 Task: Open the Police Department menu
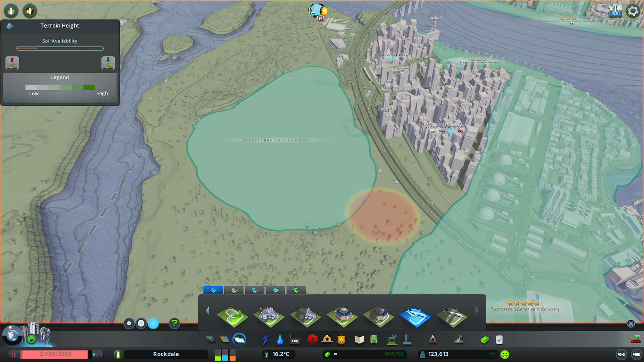(x=341, y=340)
